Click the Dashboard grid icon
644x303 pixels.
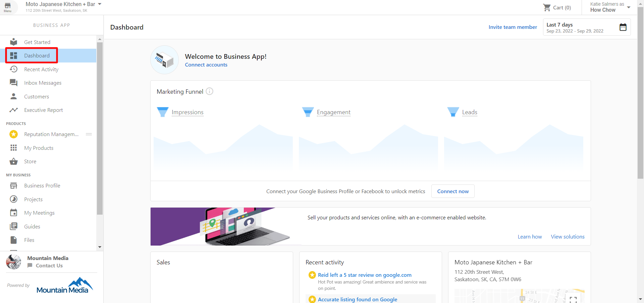[x=14, y=55]
